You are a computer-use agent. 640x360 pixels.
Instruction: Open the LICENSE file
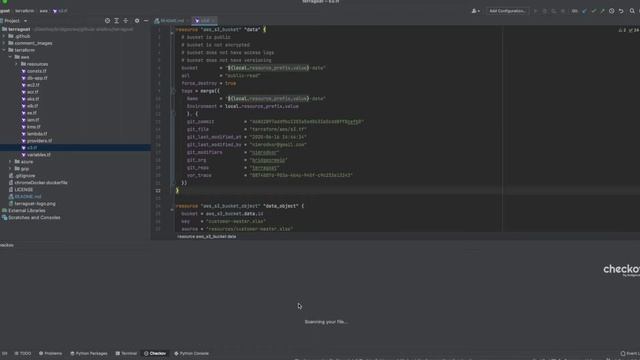click(x=24, y=189)
